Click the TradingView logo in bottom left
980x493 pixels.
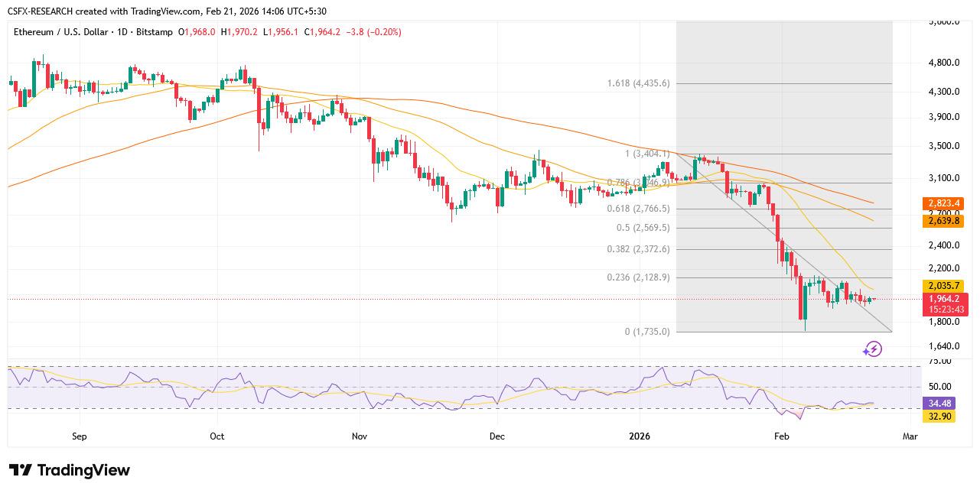[67, 470]
